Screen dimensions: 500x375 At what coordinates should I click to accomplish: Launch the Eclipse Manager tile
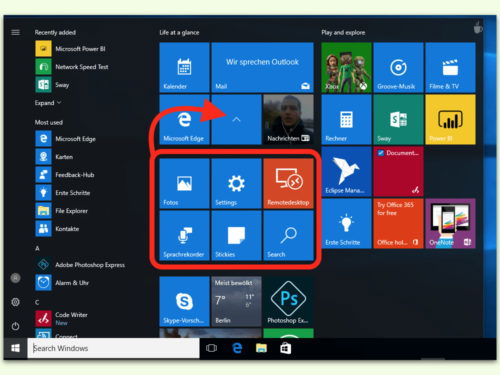point(346,171)
